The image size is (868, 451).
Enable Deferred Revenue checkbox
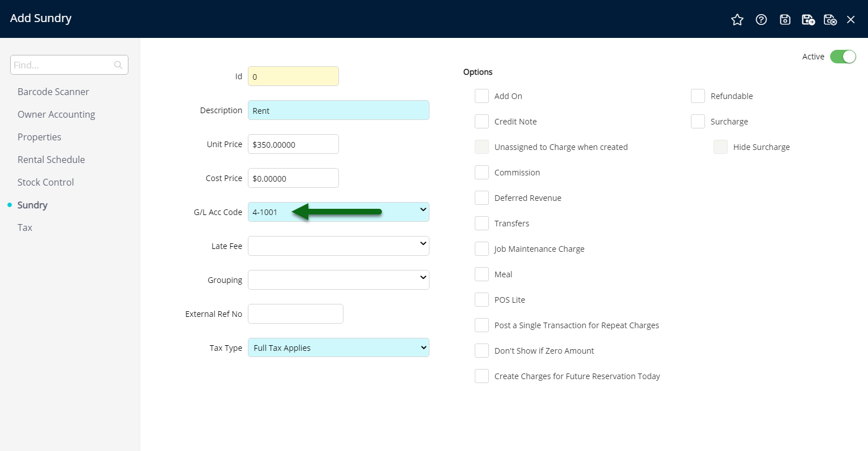pyautogui.click(x=482, y=197)
